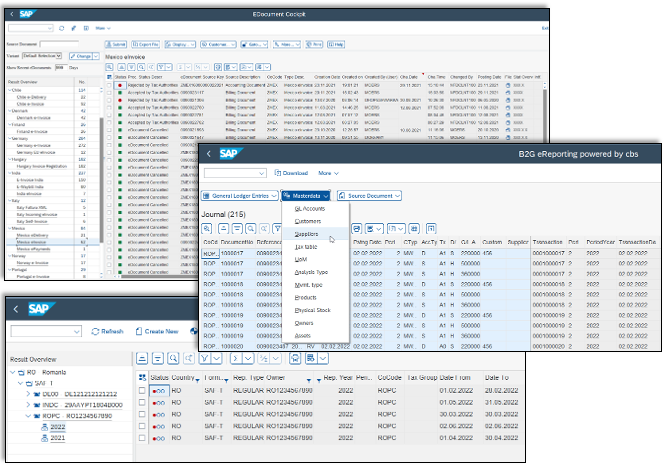Image resolution: width=667 pixels, height=467 pixels.
Task: Choose Customers from the Masterdata menu
Action: coord(308,221)
